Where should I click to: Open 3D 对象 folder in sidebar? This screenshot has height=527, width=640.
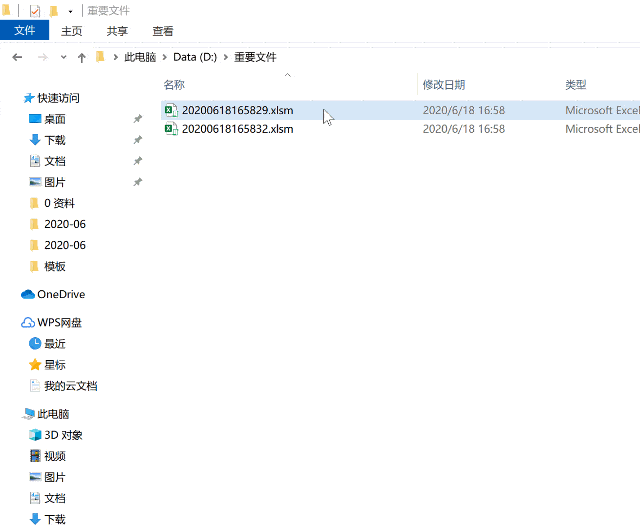(63, 435)
